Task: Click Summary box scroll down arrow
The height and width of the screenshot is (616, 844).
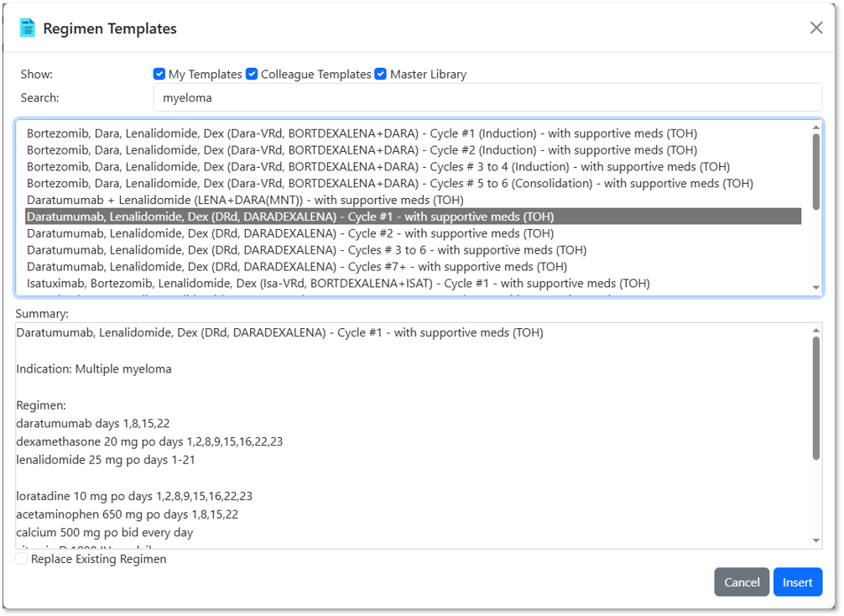Action: (816, 540)
